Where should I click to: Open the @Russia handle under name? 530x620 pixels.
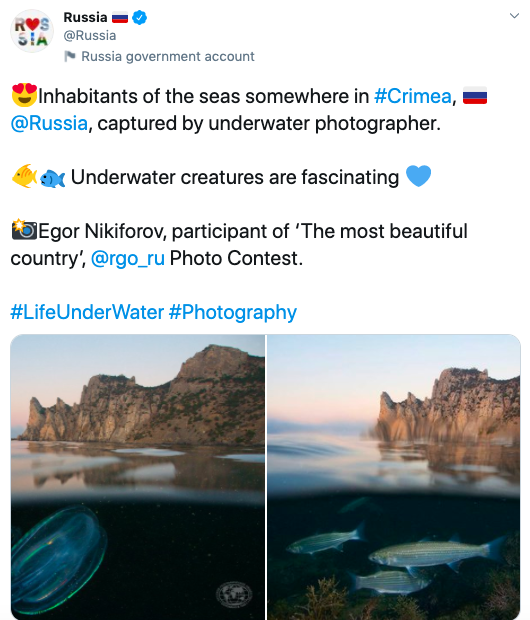click(x=90, y=36)
